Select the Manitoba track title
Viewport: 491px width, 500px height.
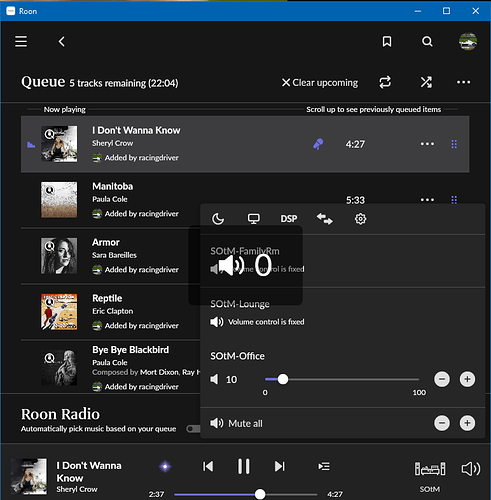tap(112, 186)
